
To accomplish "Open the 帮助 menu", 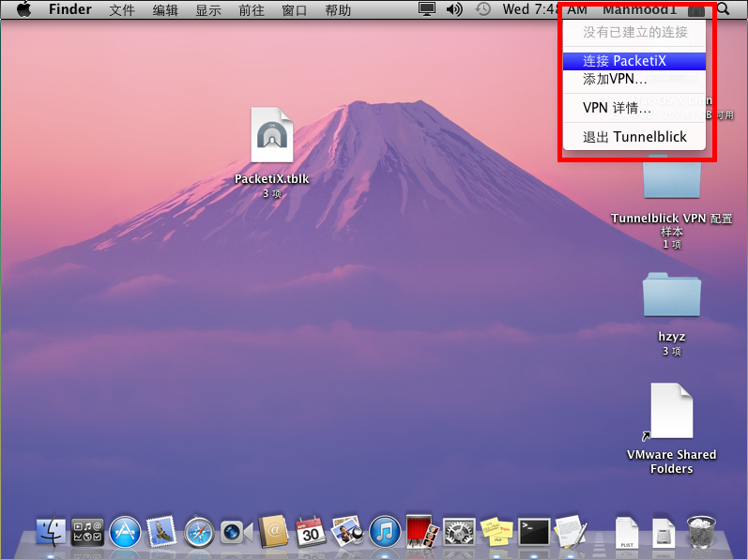I will pos(338,9).
